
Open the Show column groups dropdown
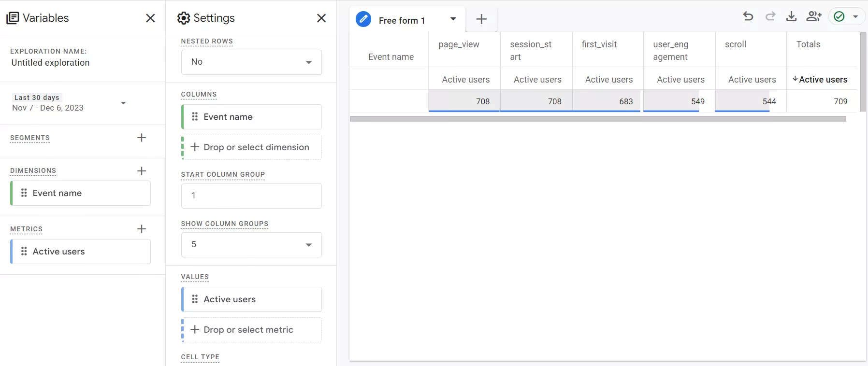pyautogui.click(x=251, y=245)
